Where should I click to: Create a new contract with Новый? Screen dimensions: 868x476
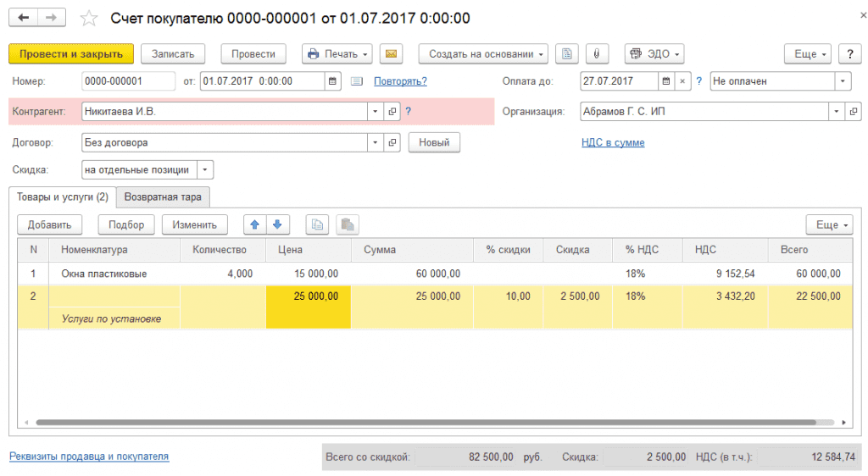[434, 142]
